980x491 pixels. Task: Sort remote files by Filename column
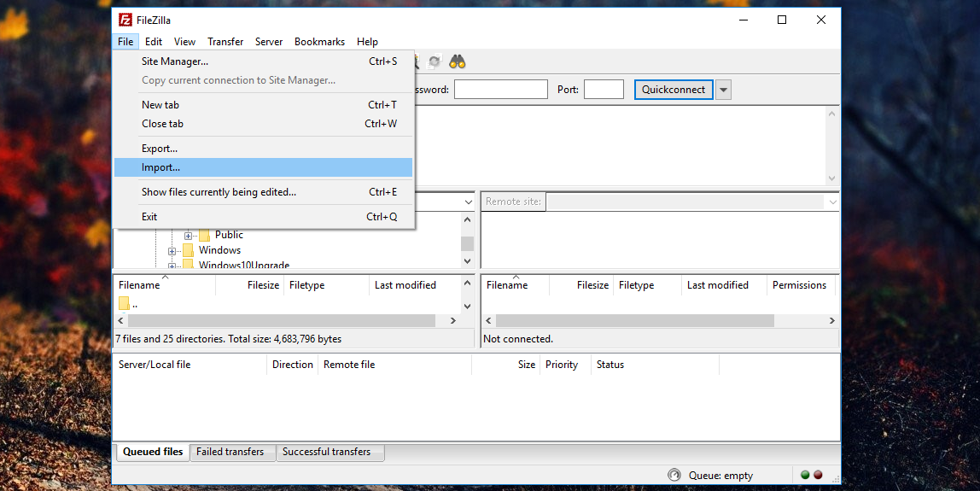[516, 285]
